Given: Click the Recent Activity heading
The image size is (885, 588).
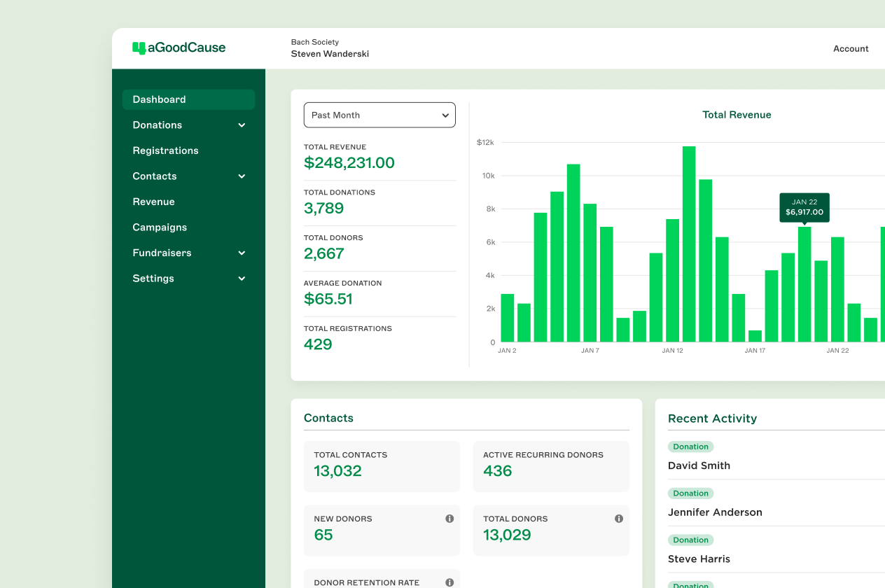Looking at the screenshot, I should pyautogui.click(x=712, y=419).
